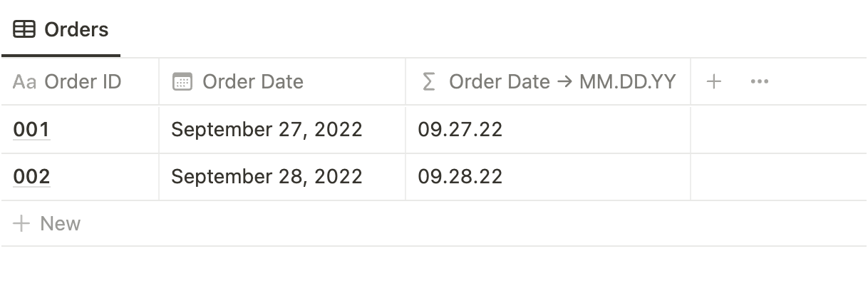
Task: Click the sigma formula icon in header
Action: click(x=428, y=82)
